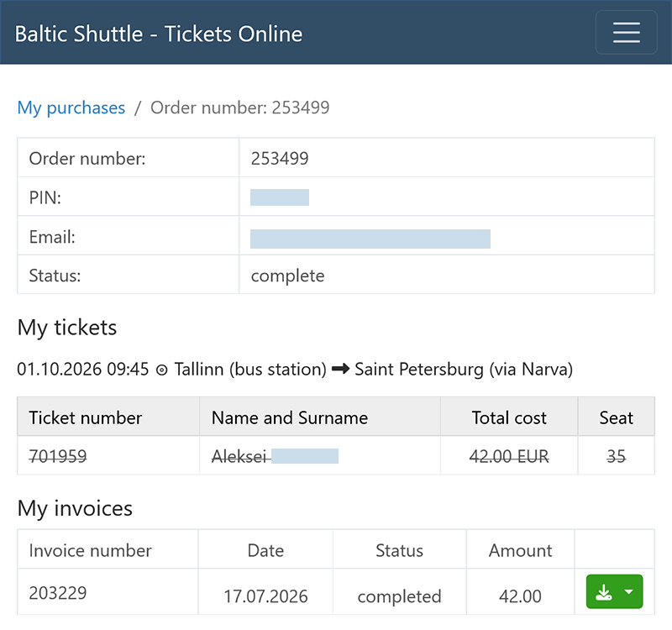The image size is (672, 630).
Task: Click the Invoice number column header
Action: (90, 551)
